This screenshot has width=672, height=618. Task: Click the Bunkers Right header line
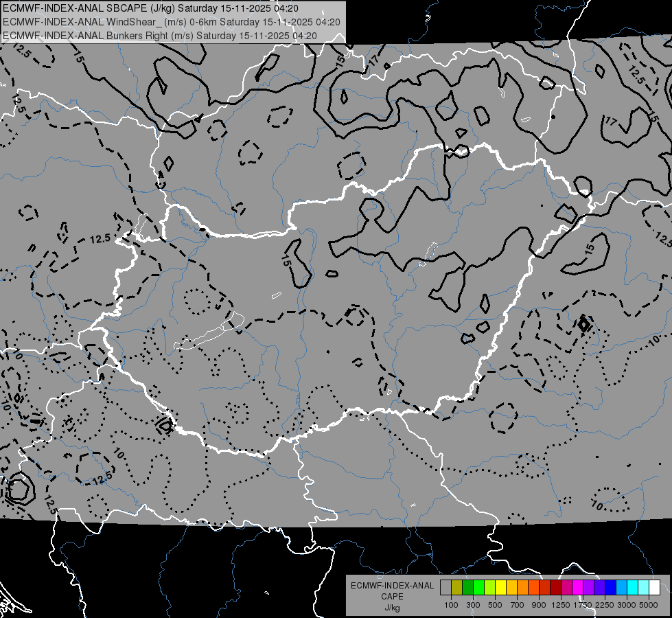tap(160, 36)
